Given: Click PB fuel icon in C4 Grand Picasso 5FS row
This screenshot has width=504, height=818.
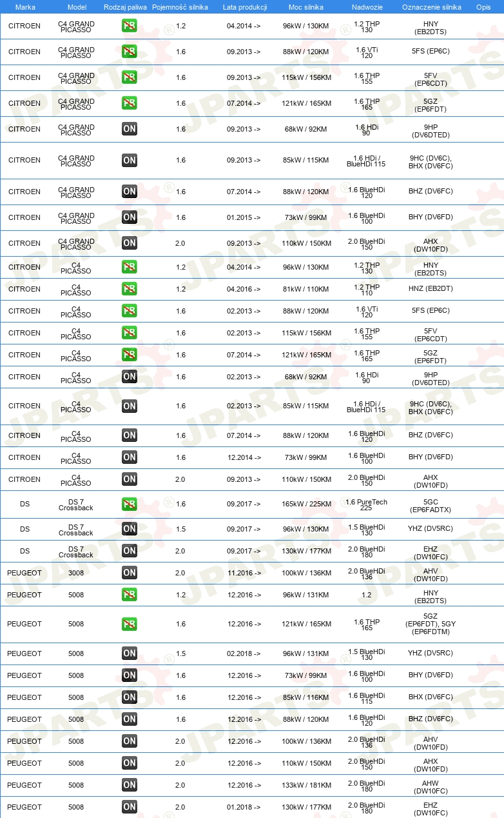Looking at the screenshot, I should click(130, 52).
